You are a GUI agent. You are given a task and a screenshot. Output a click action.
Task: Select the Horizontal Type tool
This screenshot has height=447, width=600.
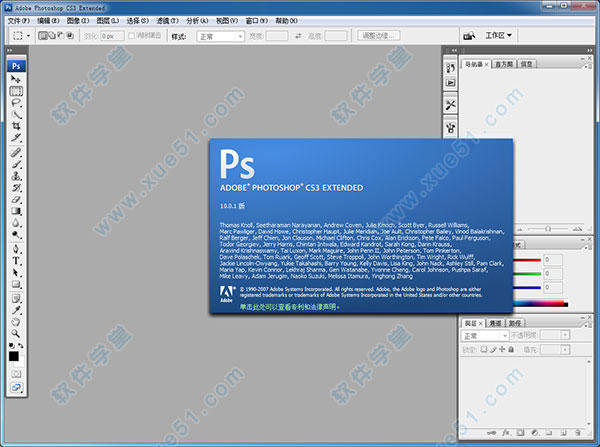16,261
